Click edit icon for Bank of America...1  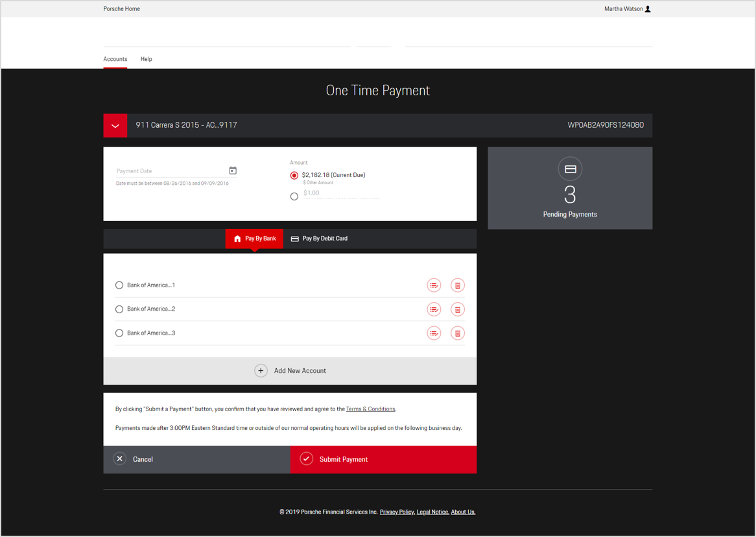click(x=434, y=285)
